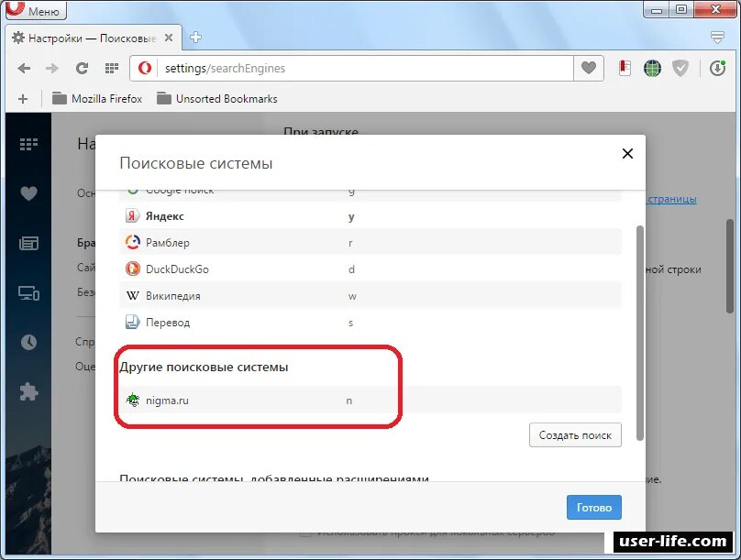Click the DuckDuckGo duck icon
Viewport: 741px width, 560px height.
[x=132, y=269]
